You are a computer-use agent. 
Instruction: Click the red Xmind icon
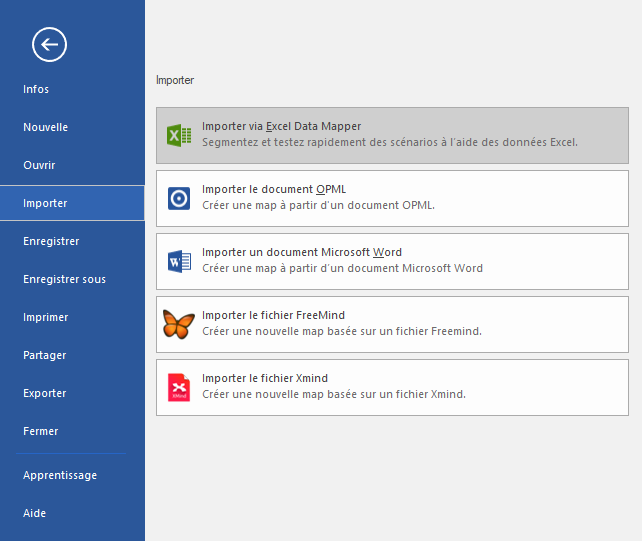click(x=179, y=387)
